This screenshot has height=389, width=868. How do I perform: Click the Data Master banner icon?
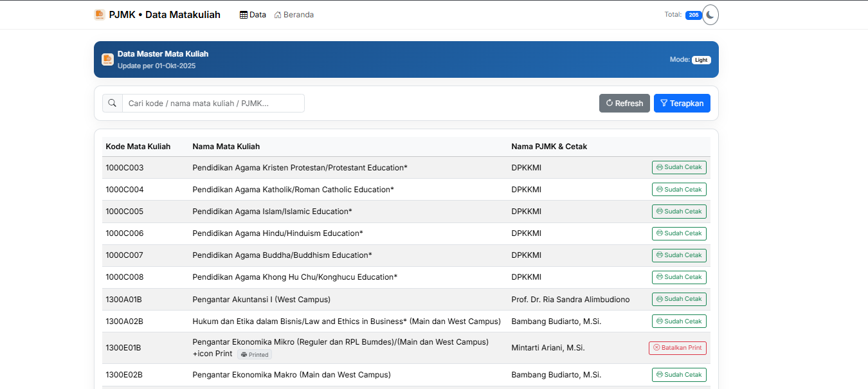coord(107,59)
